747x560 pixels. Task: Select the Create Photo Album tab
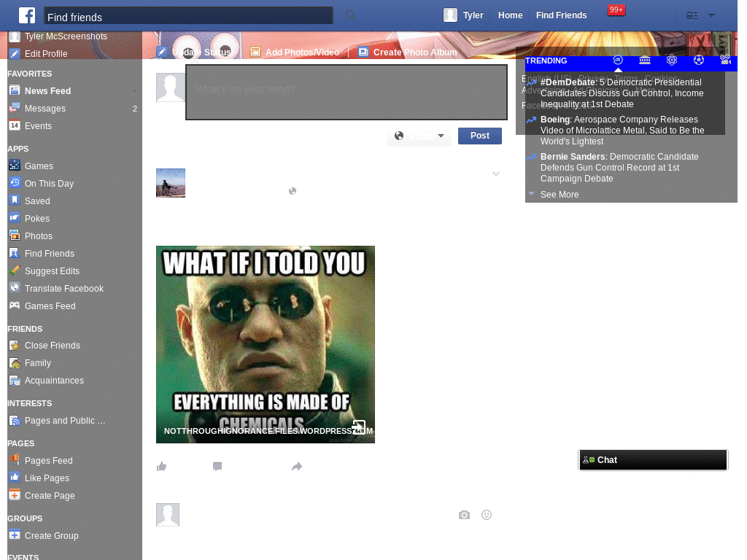[x=408, y=52]
